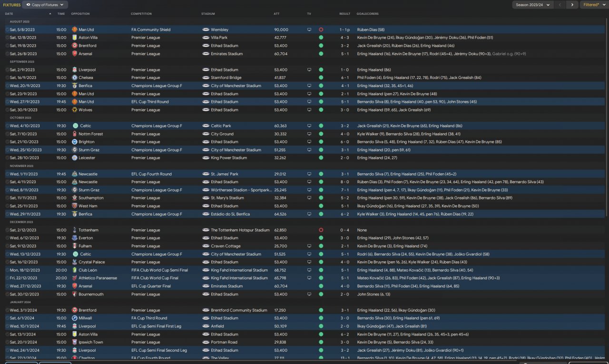Screen dimensions: 609x364
Task: Go to the previous season with left arrow
Action: click(x=560, y=5)
